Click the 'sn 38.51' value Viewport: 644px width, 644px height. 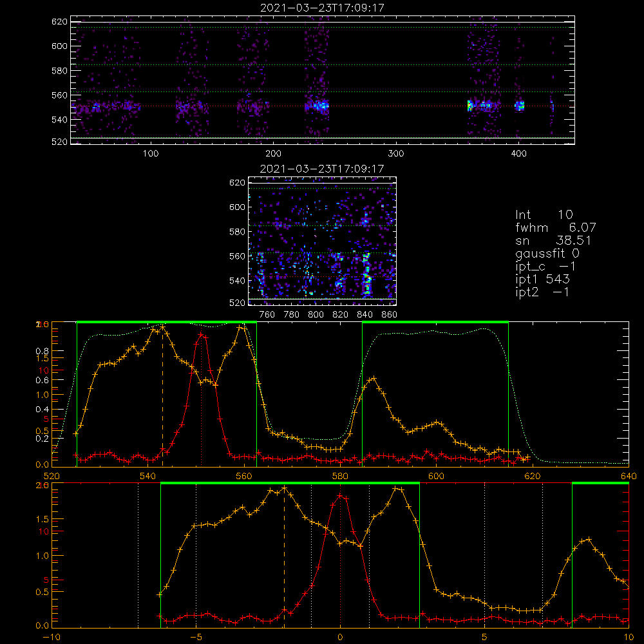[x=573, y=240]
